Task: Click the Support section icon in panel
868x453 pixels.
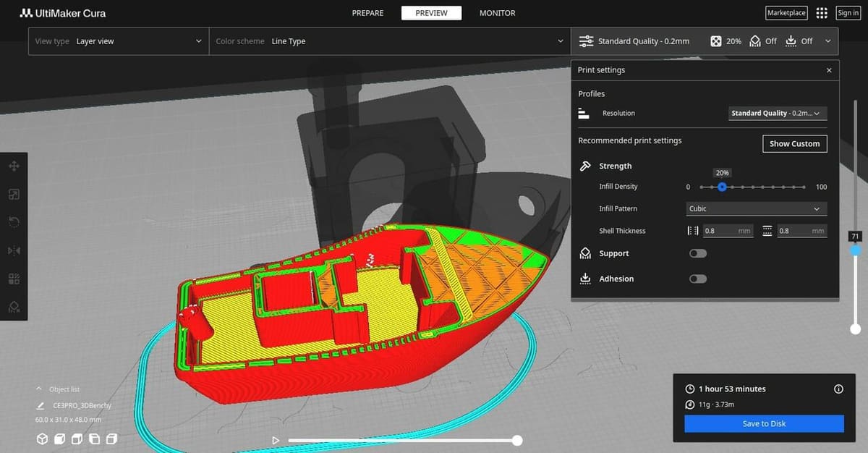Action: (585, 253)
